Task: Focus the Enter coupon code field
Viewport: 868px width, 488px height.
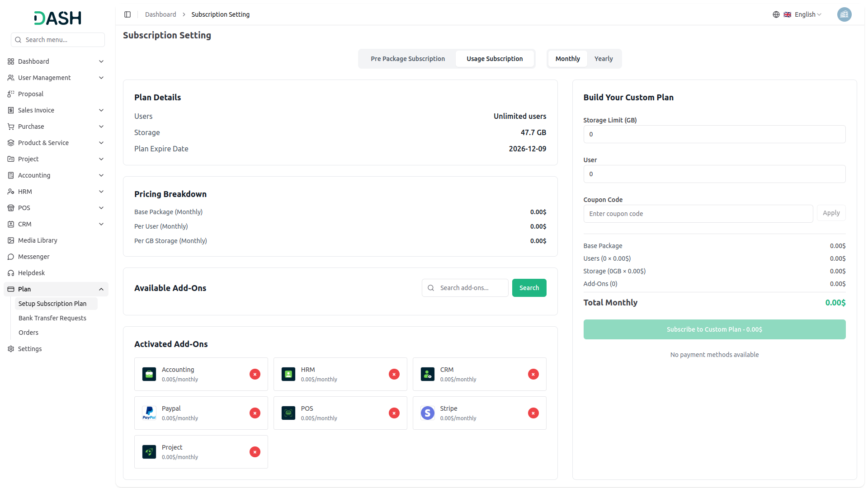Action: [698, 214]
